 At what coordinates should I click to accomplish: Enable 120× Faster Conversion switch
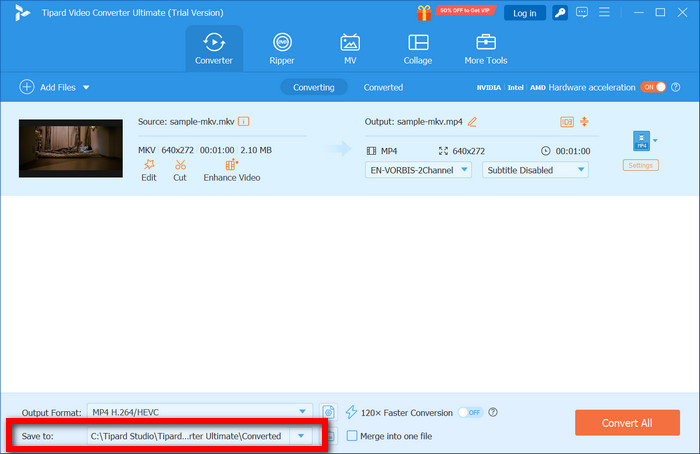[x=470, y=412]
